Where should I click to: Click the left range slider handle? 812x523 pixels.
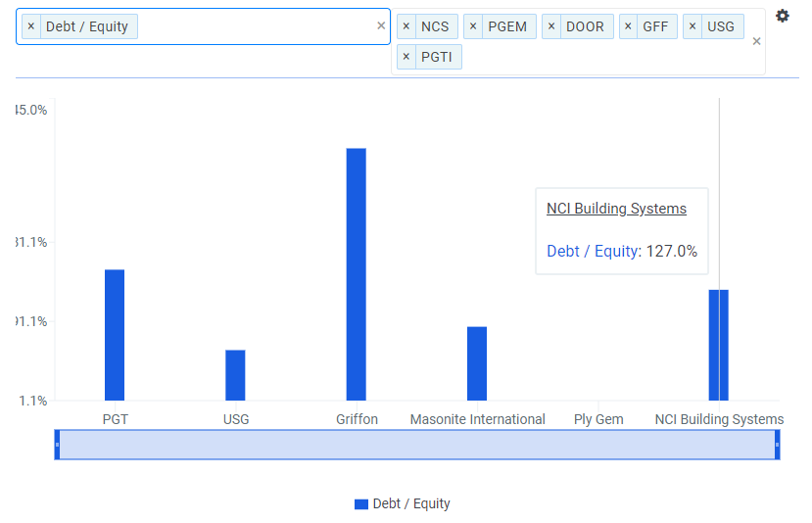pyautogui.click(x=57, y=445)
